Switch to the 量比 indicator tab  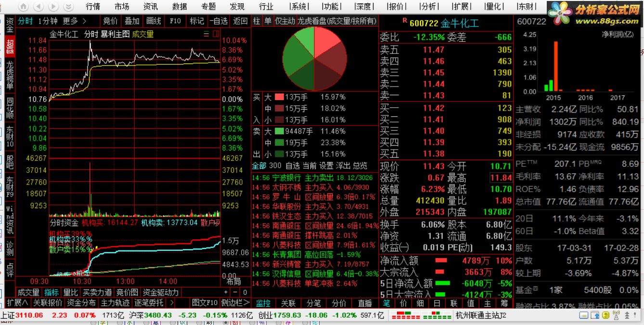(x=71, y=292)
